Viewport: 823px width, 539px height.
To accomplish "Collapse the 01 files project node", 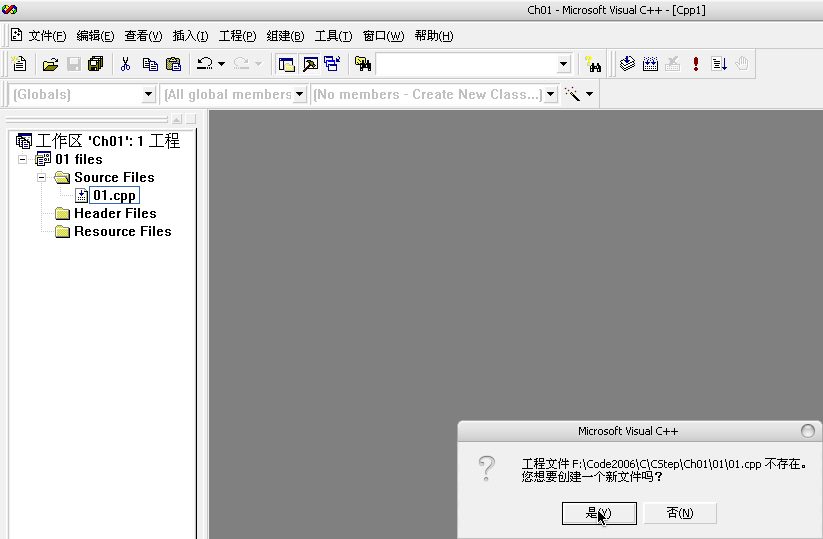I will coord(23,159).
